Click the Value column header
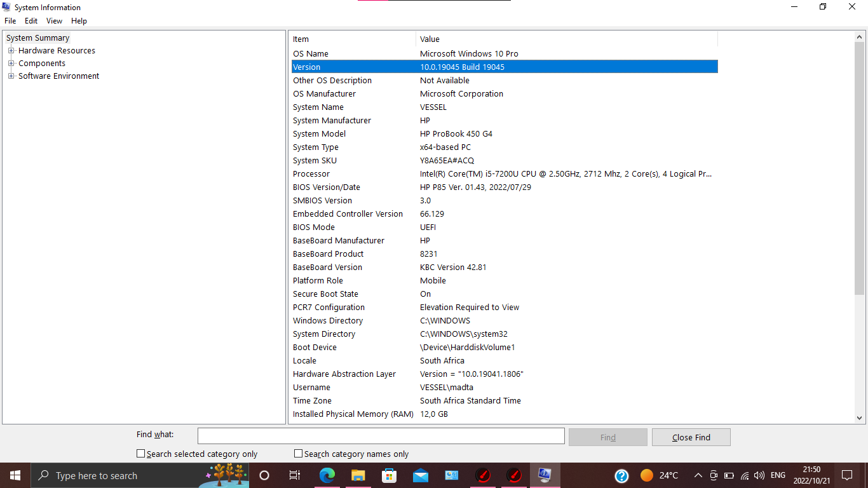 (x=567, y=39)
